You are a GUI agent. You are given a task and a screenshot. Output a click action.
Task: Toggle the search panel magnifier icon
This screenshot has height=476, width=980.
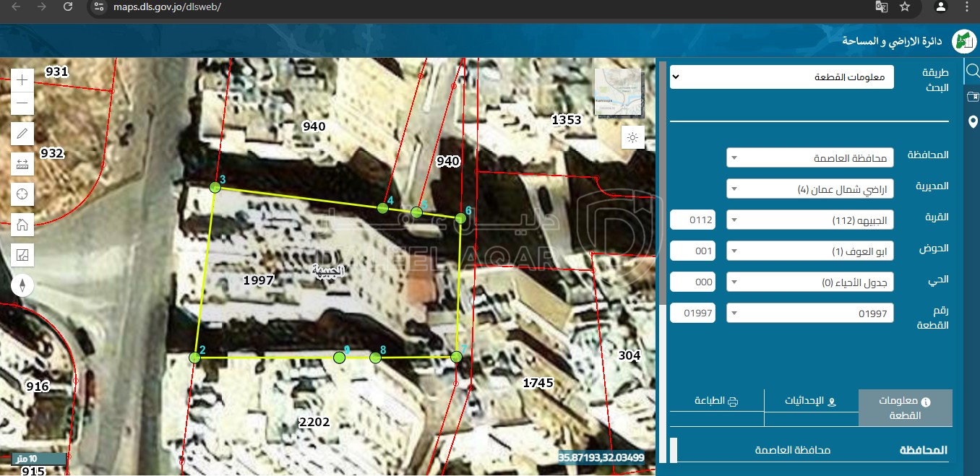[x=972, y=71]
